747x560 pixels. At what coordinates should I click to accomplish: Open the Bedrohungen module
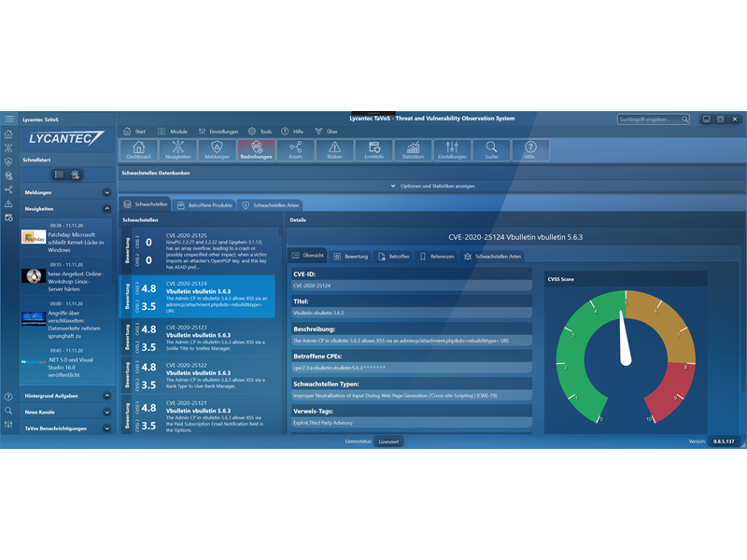point(256,150)
